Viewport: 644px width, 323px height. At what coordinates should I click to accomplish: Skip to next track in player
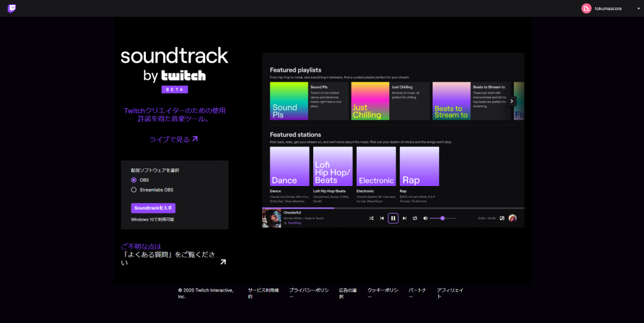404,218
